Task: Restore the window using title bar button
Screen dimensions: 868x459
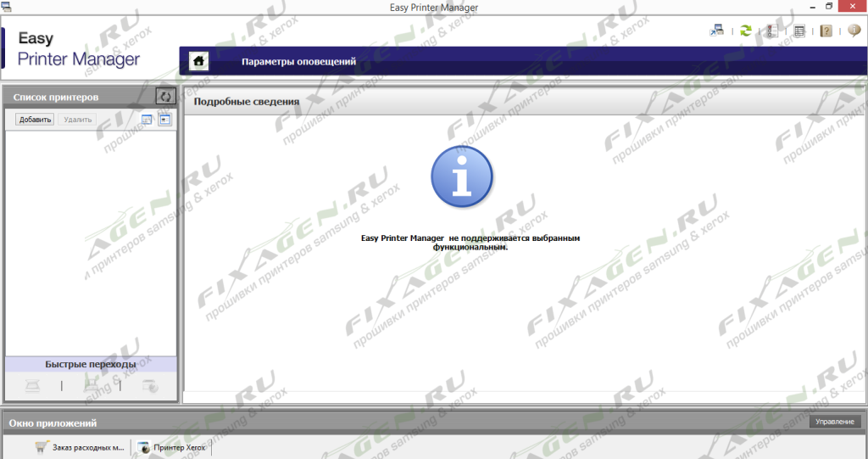Action: pyautogui.click(x=829, y=6)
